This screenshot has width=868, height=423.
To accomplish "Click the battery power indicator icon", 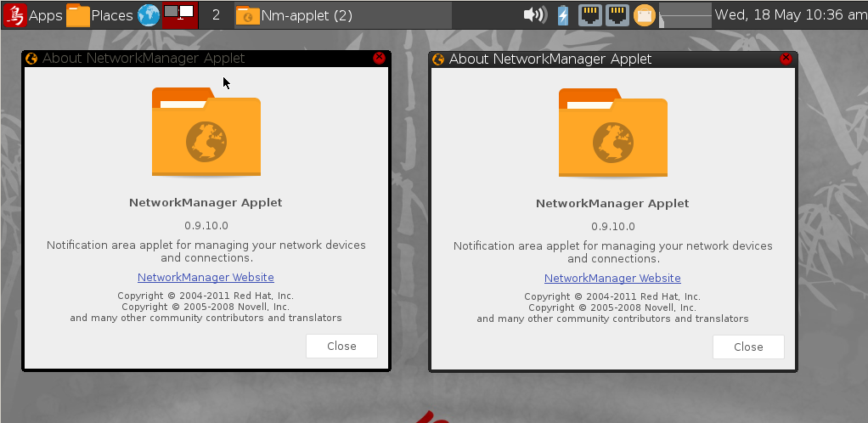I will 562,15.
